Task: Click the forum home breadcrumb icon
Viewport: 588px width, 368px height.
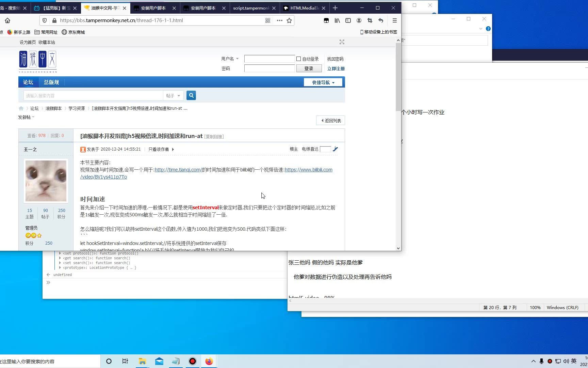Action: (21, 108)
